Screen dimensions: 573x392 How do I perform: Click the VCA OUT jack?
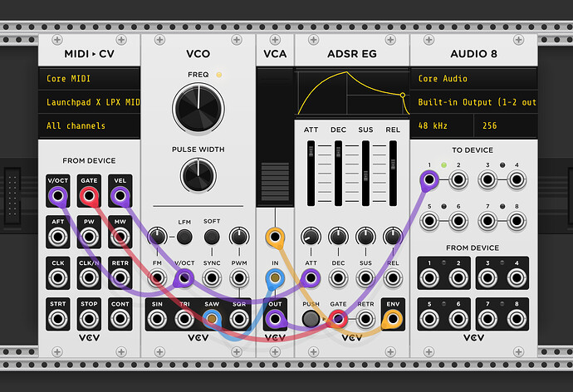275,319
